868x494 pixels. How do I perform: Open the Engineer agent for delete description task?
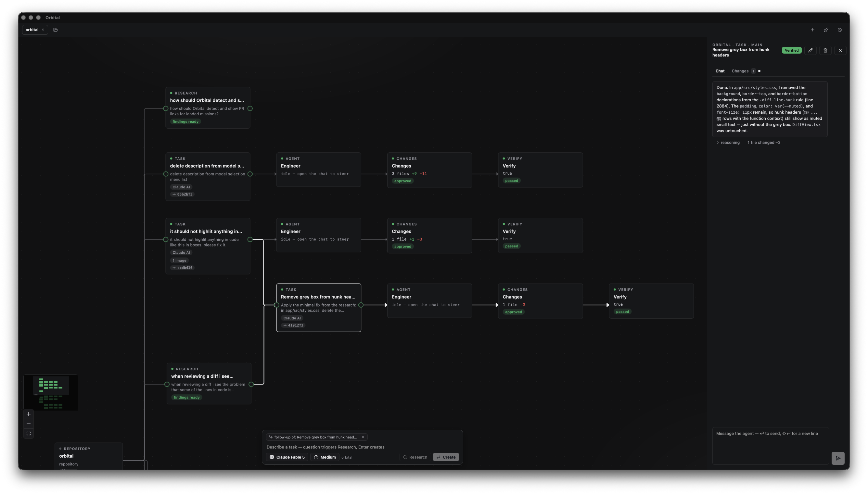point(319,170)
